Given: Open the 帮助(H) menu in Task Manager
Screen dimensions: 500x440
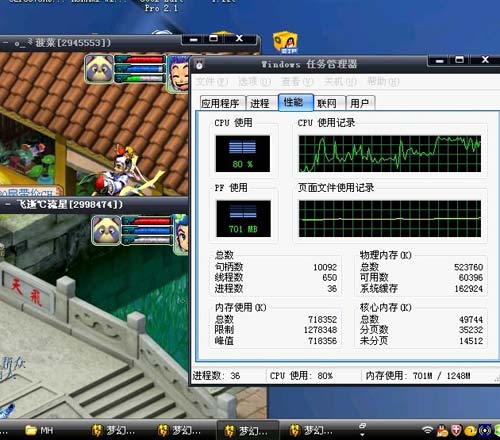Looking at the screenshot, I should click(383, 82).
